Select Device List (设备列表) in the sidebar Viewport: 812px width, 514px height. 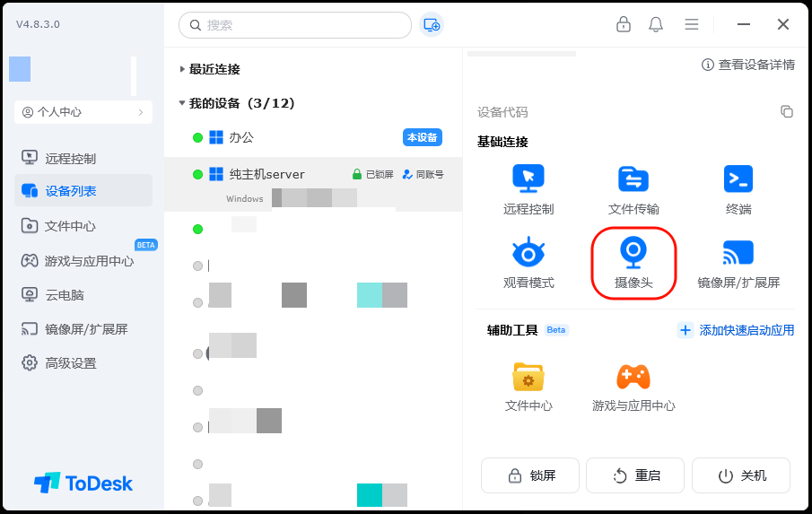tap(83, 190)
